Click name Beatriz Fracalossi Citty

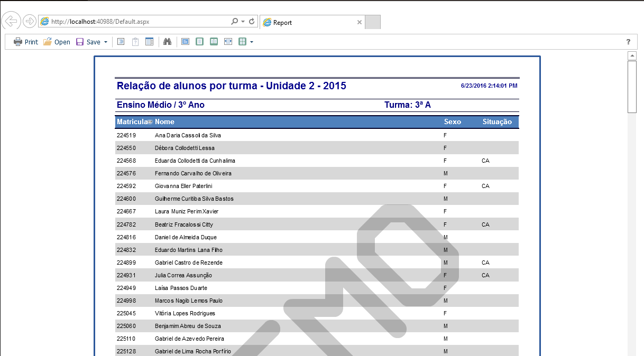coord(184,224)
